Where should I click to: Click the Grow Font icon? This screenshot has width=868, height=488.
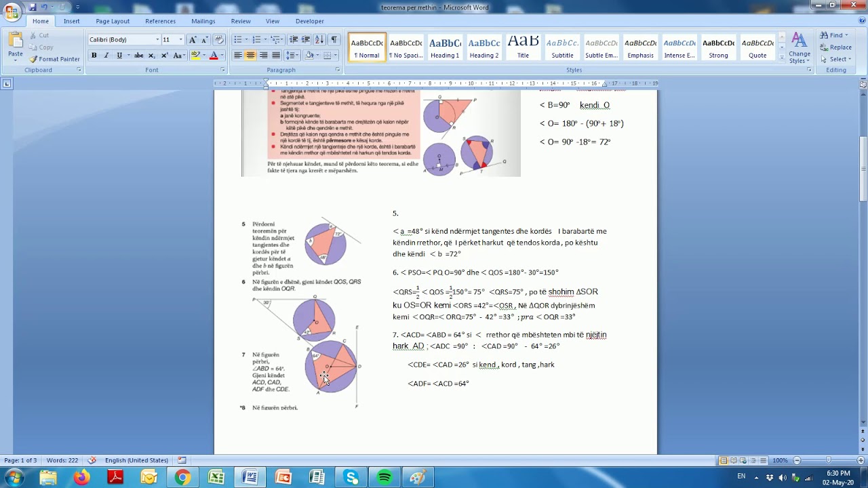pyautogui.click(x=193, y=40)
